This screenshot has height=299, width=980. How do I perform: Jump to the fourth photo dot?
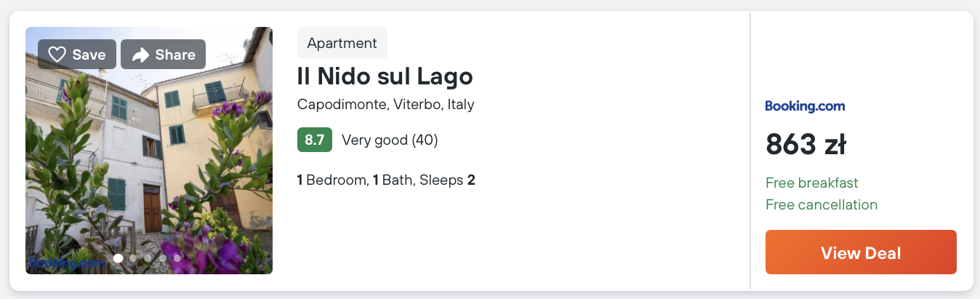[163, 258]
